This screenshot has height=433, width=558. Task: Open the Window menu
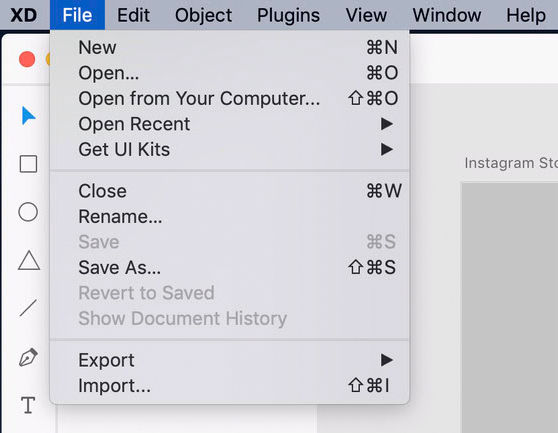point(447,15)
